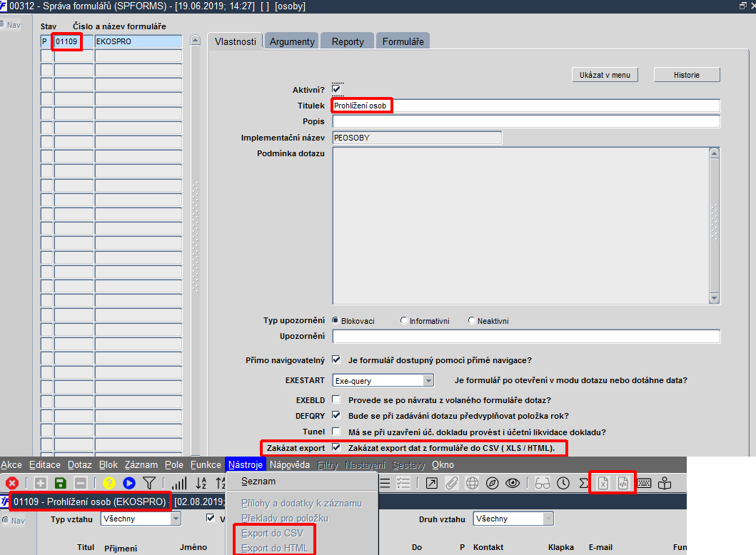Toggle the Přímo navigovatelný checkbox

pyautogui.click(x=336, y=360)
